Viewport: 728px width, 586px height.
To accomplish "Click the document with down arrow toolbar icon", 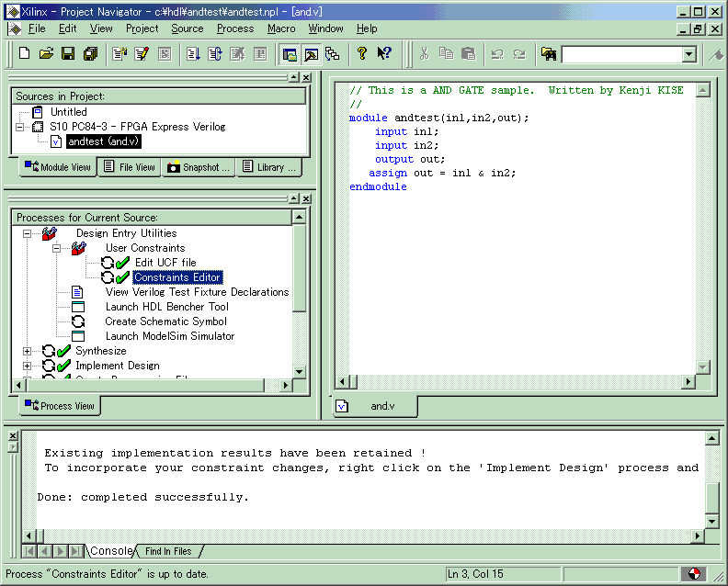I will [x=193, y=54].
